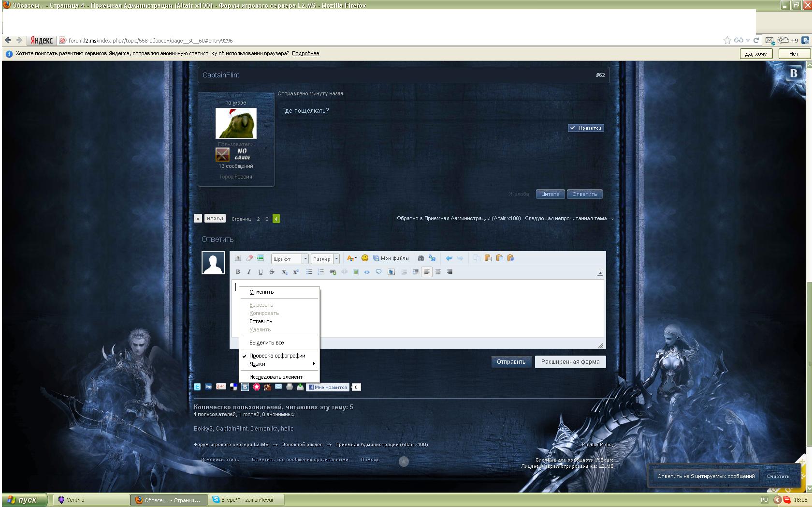812x508 pixels.
Task: Click the Facebook Мне нравится button
Action: coord(328,387)
